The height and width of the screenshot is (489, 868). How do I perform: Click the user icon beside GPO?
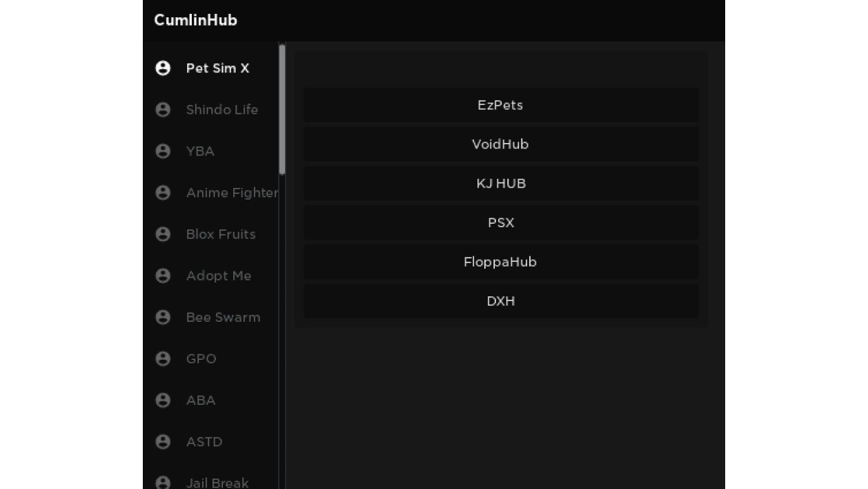(x=163, y=358)
